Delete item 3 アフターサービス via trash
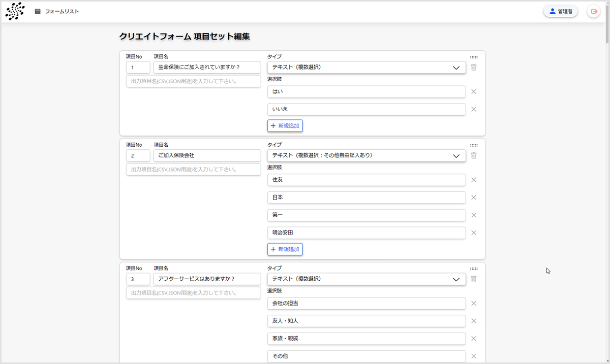 pos(474,279)
